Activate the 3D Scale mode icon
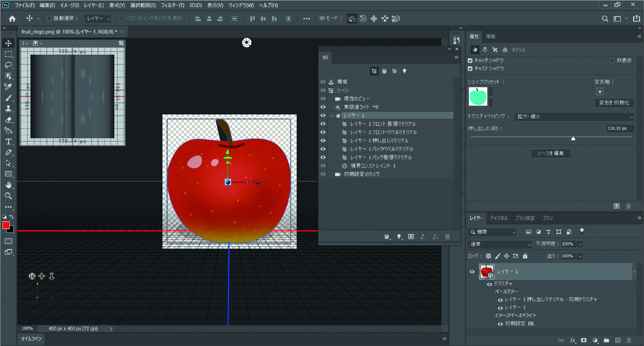The width and height of the screenshot is (644, 346). pos(396,18)
